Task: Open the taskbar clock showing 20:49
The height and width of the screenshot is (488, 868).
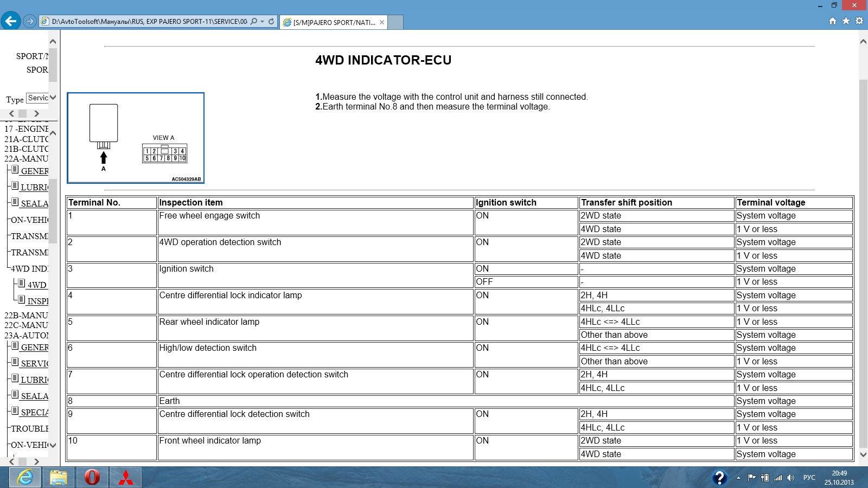Action: click(x=839, y=478)
